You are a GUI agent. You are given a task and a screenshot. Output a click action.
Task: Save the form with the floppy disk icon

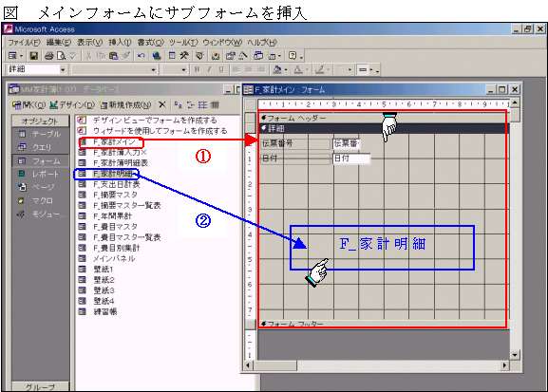coord(34,56)
